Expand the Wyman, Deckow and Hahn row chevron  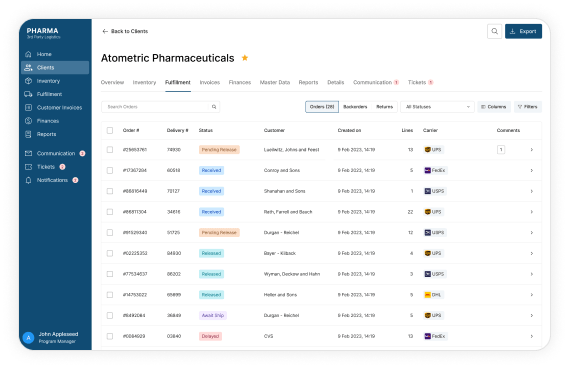(x=532, y=274)
